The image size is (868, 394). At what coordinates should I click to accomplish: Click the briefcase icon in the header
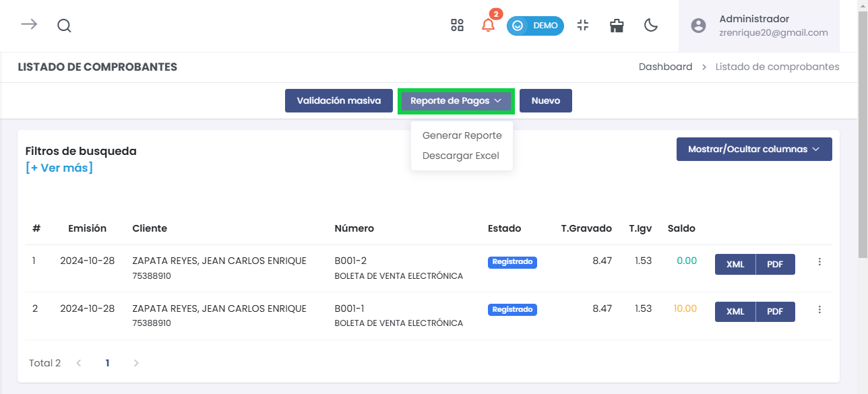point(616,25)
